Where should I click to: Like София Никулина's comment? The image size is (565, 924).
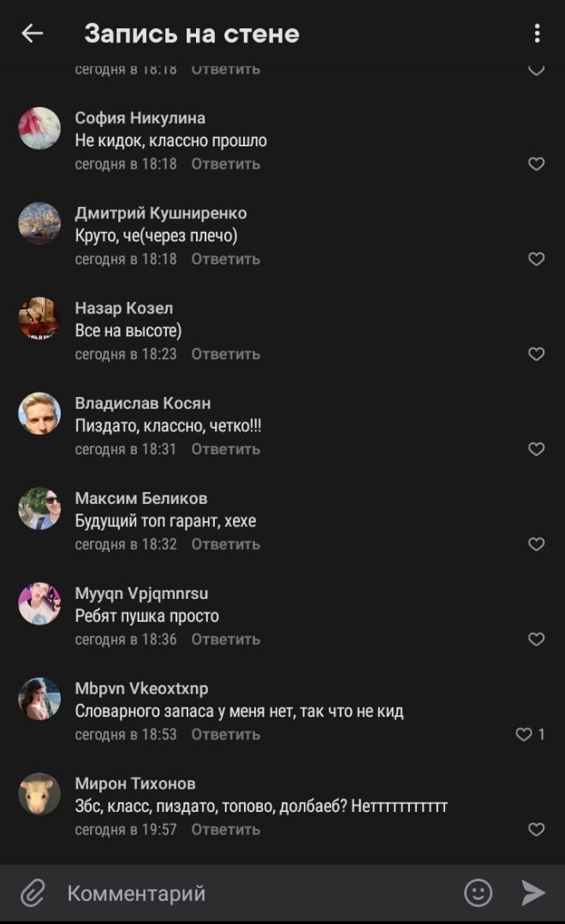(536, 163)
